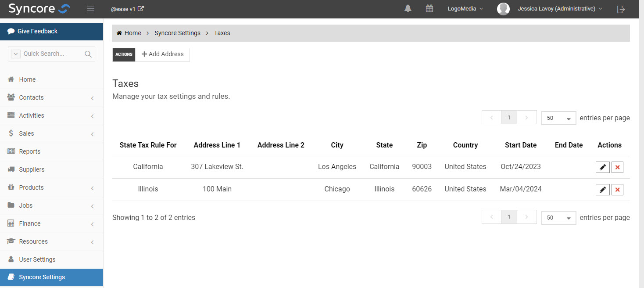Expand the Resources submenu chevron
The image size is (644, 288).
pyautogui.click(x=92, y=242)
